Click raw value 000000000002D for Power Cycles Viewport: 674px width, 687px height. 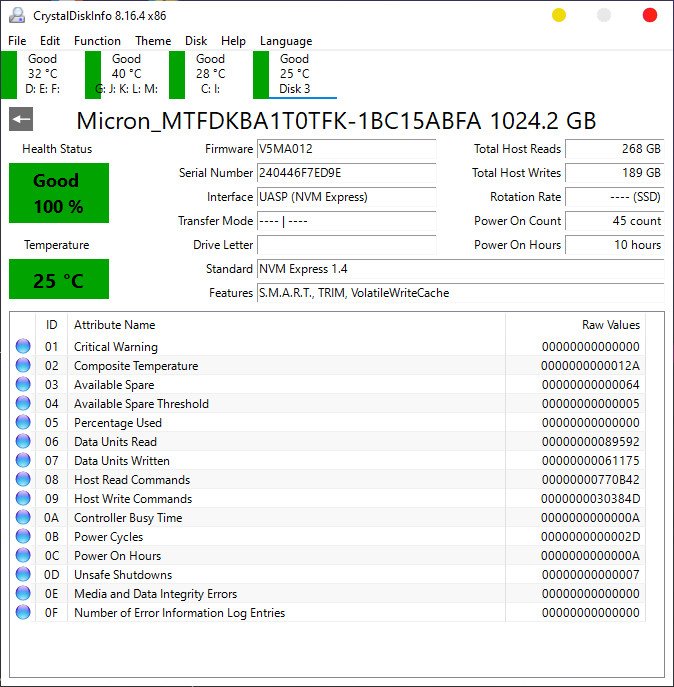[590, 537]
